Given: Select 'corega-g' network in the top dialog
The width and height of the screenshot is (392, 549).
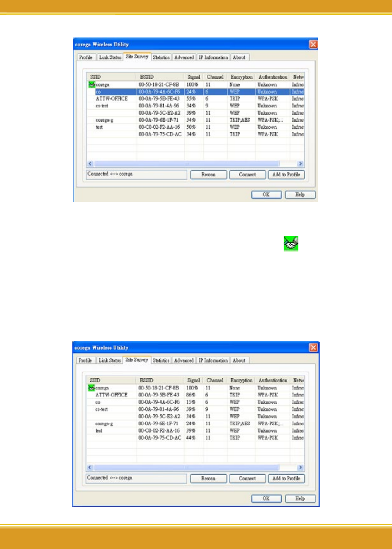Looking at the screenshot, I should pyautogui.click(x=195, y=120).
